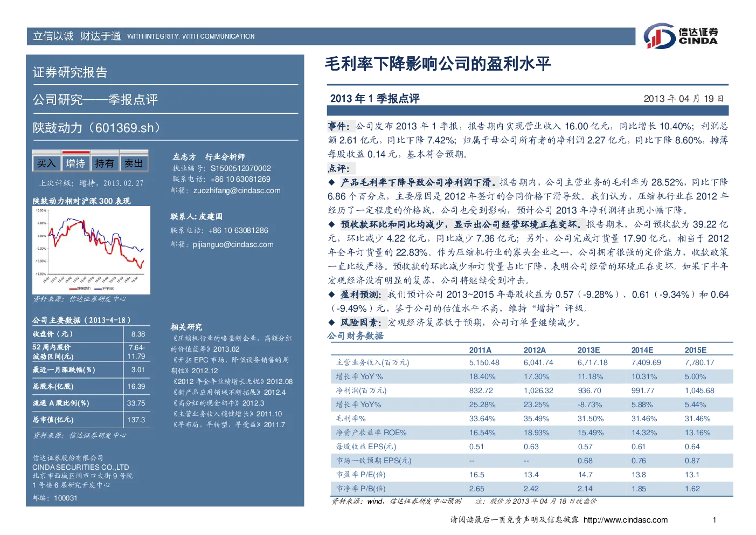Click the CINDA logo at top right
Viewport: 756px width, 535px height.
point(681,36)
